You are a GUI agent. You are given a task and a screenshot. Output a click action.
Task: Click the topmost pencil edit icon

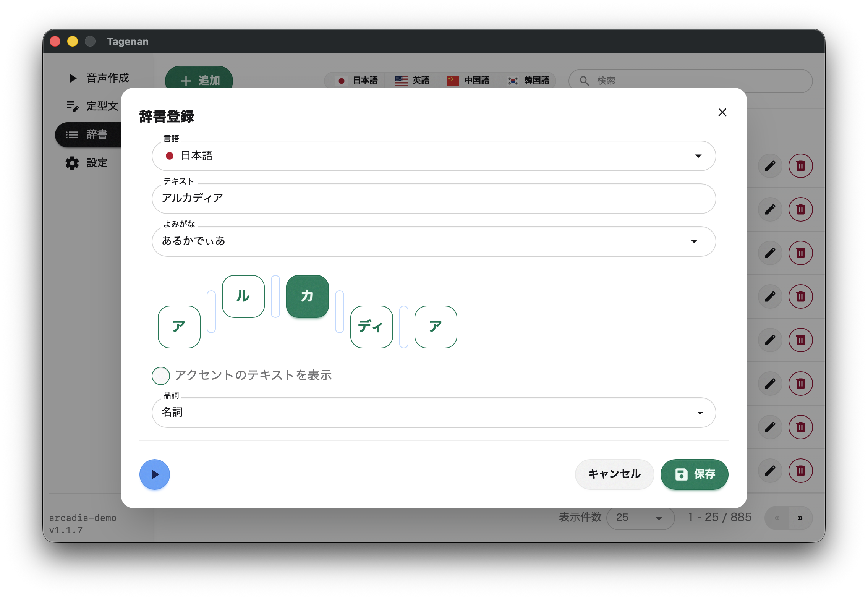click(770, 166)
